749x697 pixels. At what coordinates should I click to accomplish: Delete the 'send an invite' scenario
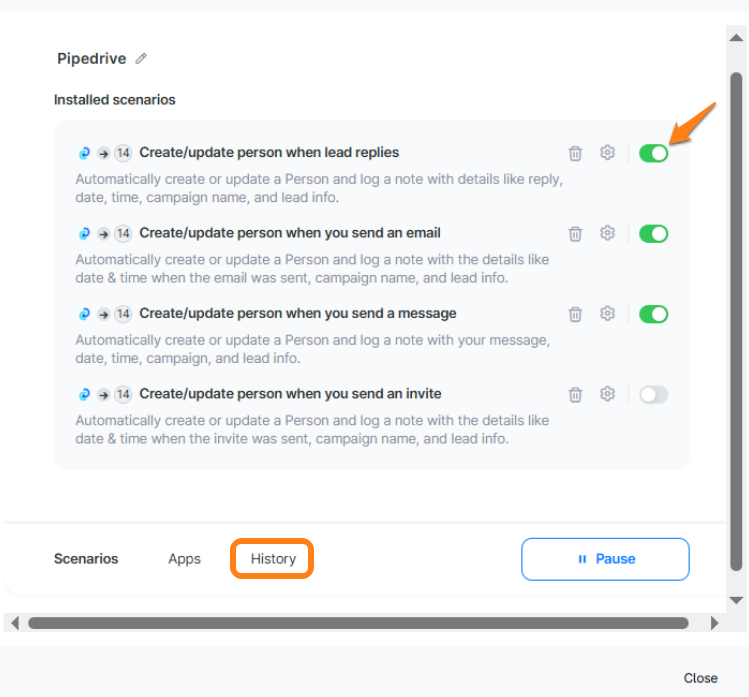coord(575,394)
